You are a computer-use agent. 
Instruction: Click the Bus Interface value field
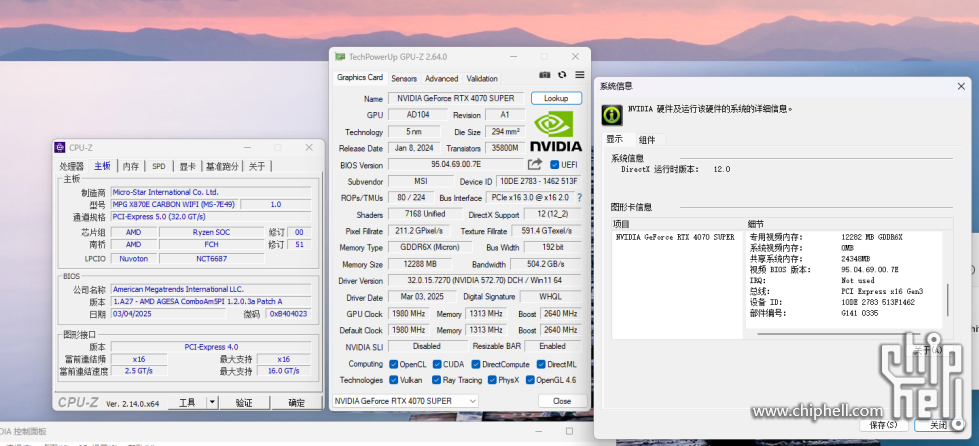[x=529, y=197]
